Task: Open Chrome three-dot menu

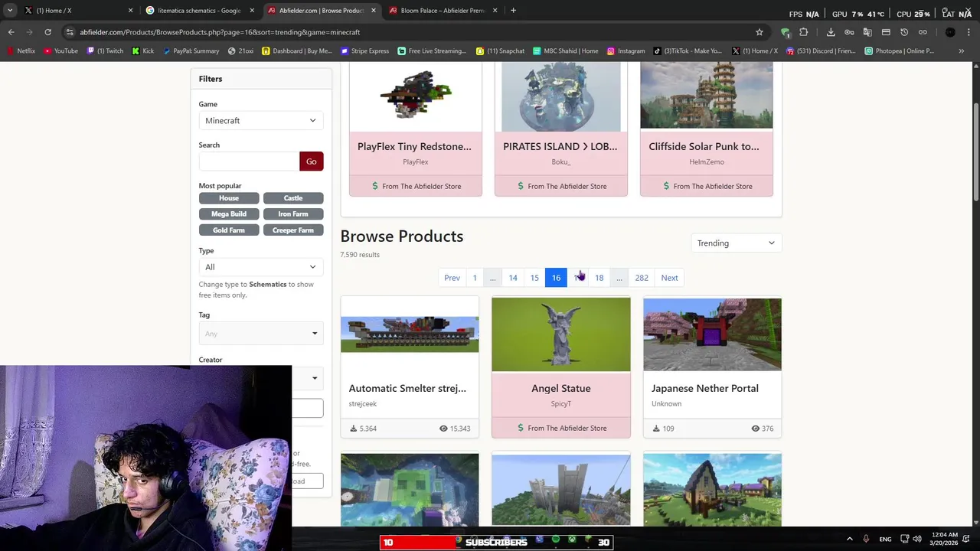Action: pos(969,32)
